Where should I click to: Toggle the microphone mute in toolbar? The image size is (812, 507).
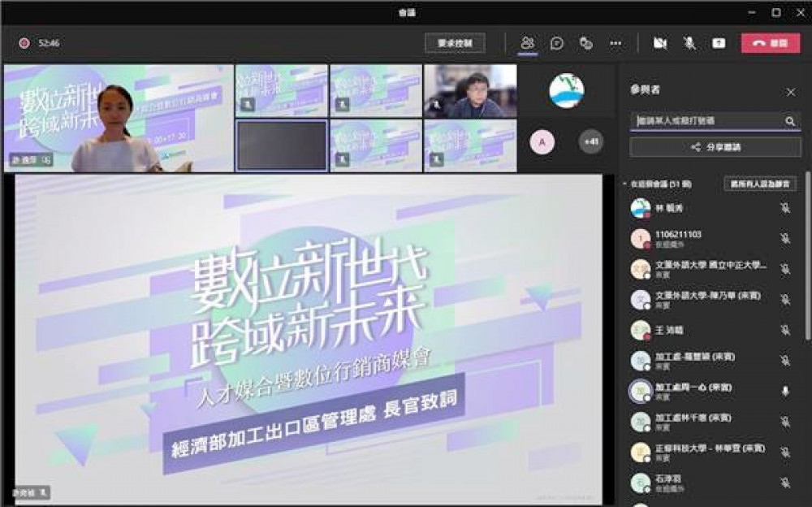coord(689,43)
